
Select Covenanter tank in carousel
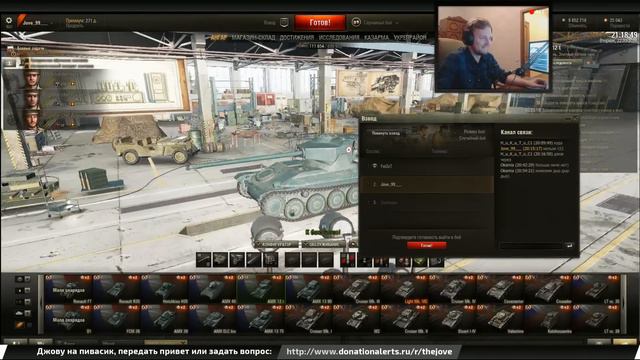(x=500, y=289)
